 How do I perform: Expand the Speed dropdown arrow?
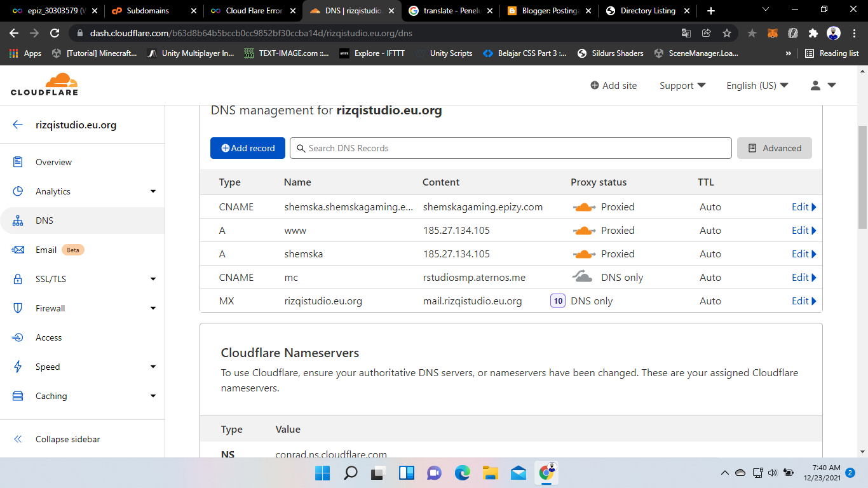point(153,367)
